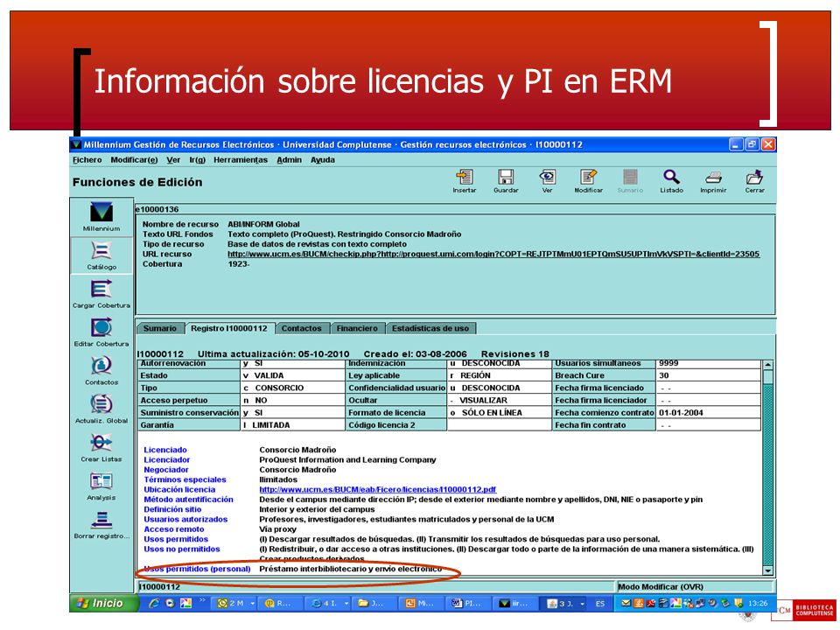This screenshot has height=630, width=840.
Task: Select the Modificar toolbar icon
Action: pyautogui.click(x=588, y=181)
